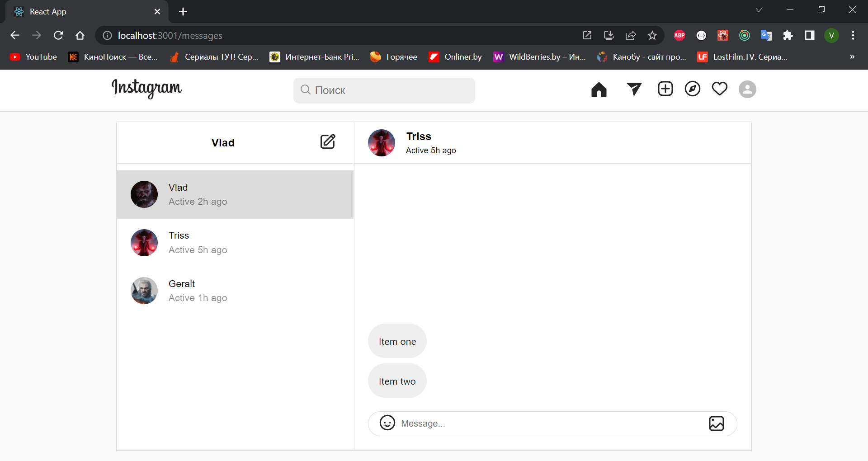Viewport: 868px width, 461px height.
Task: Open the YouTube bookmark
Action: pyautogui.click(x=33, y=56)
